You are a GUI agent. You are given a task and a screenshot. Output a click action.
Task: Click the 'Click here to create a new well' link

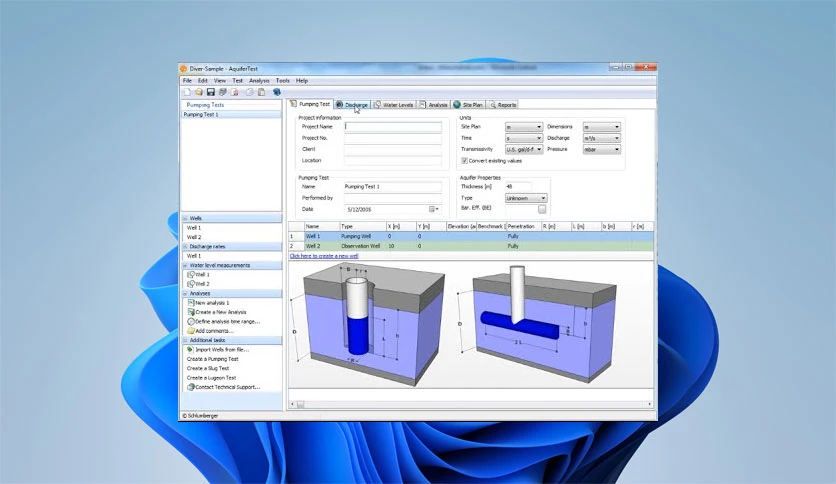coord(324,256)
